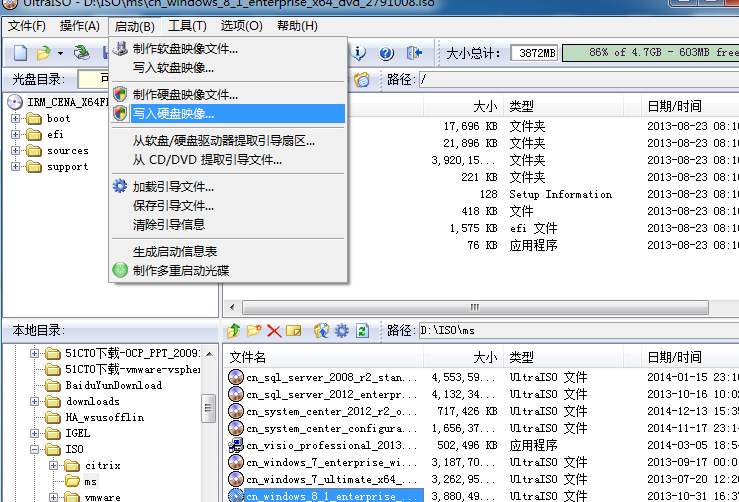
Task: Click the New file toolbar icon
Action: click(20, 53)
